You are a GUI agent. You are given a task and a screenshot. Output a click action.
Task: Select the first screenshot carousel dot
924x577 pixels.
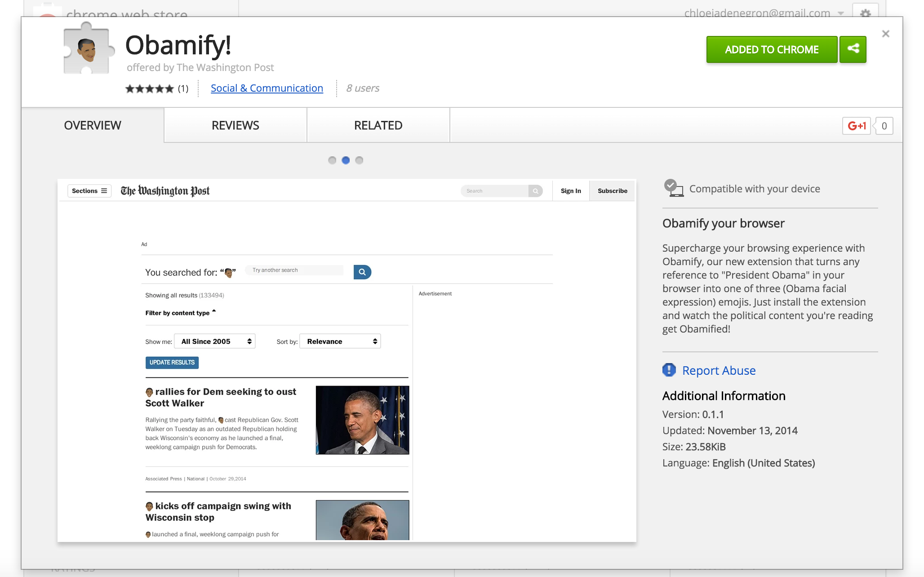coord(332,160)
